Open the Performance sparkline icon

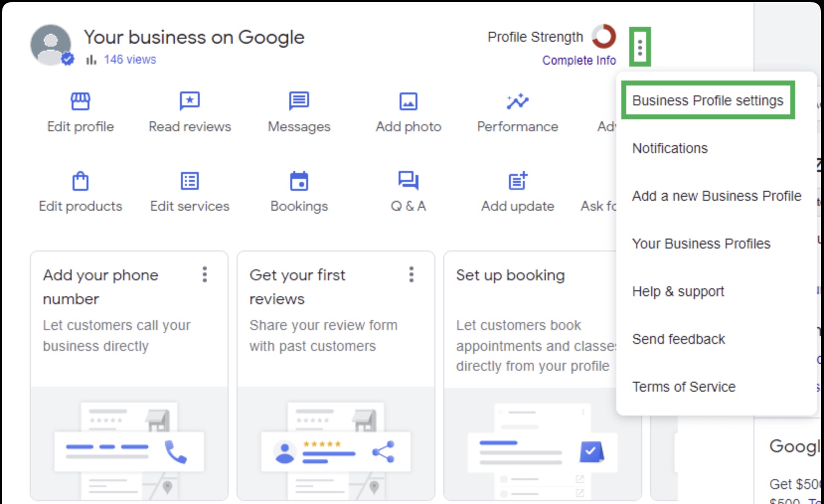(518, 101)
